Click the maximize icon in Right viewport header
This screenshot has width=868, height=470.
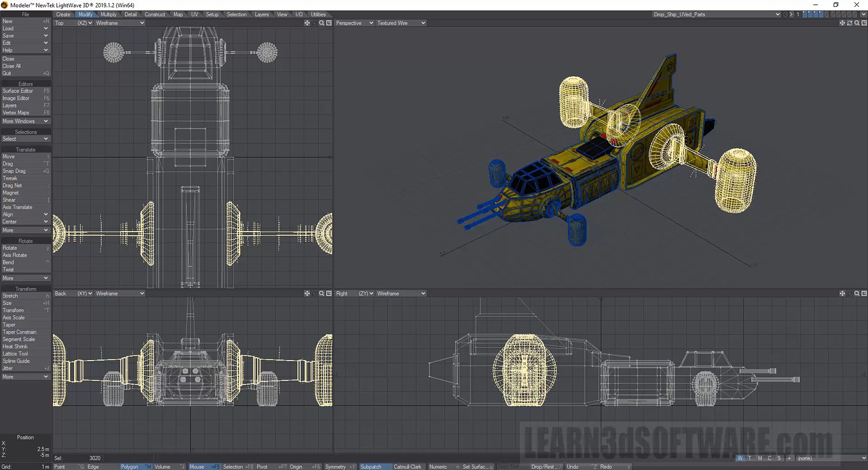[x=864, y=293]
